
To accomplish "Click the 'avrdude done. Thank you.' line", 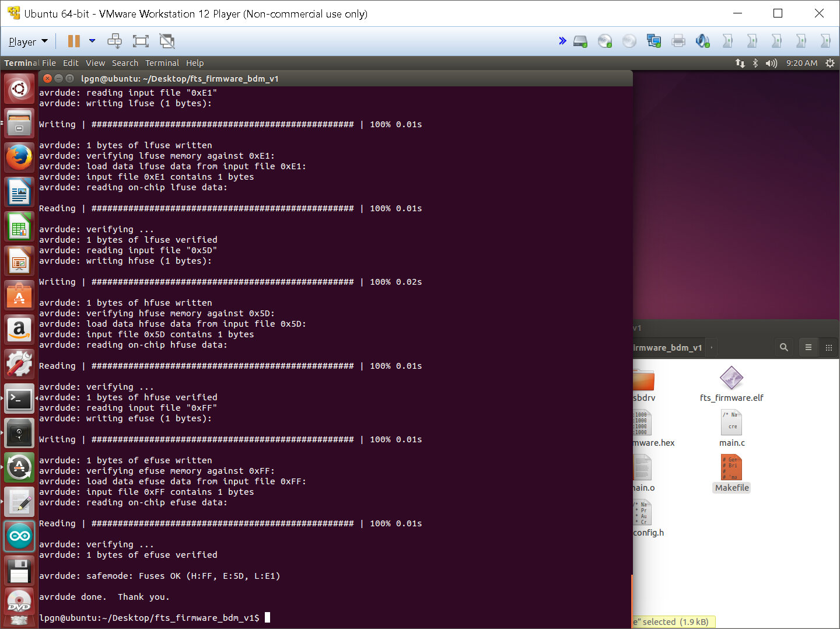I will pos(104,597).
